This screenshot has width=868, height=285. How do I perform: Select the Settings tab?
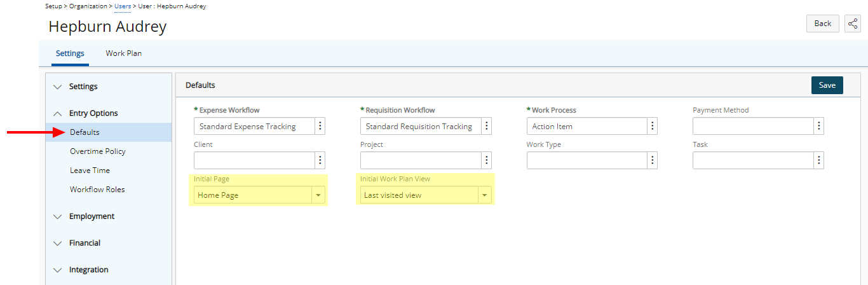[x=70, y=53]
